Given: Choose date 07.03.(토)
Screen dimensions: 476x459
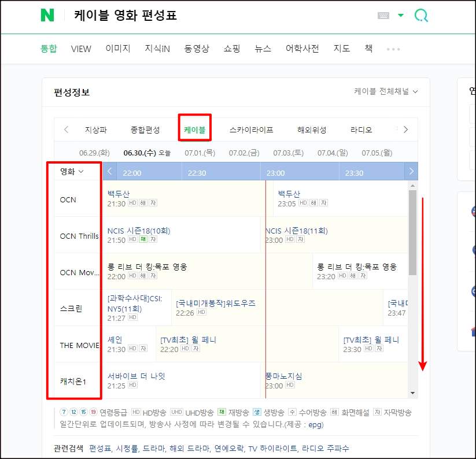Looking at the screenshot, I should pyautogui.click(x=289, y=153).
